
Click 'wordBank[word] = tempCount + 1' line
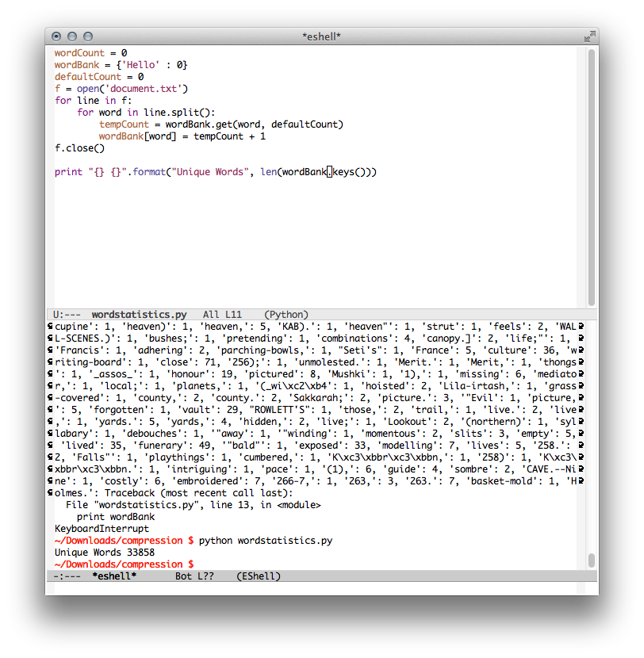click(182, 136)
